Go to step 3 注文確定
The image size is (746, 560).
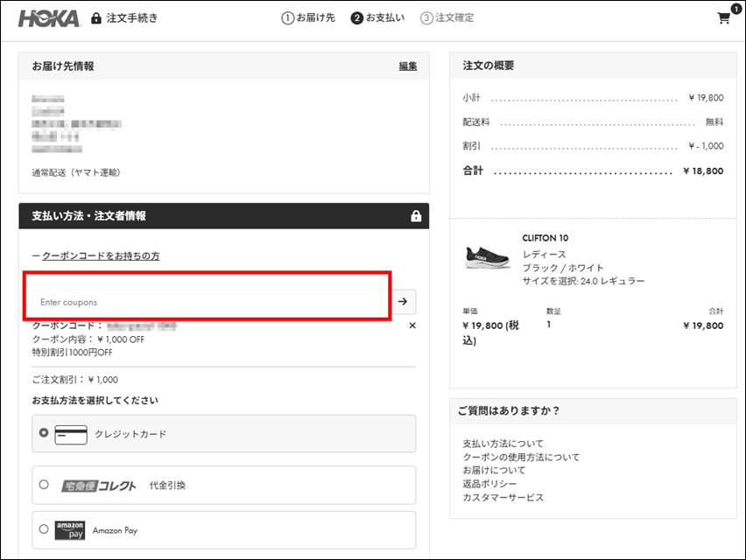(x=447, y=18)
